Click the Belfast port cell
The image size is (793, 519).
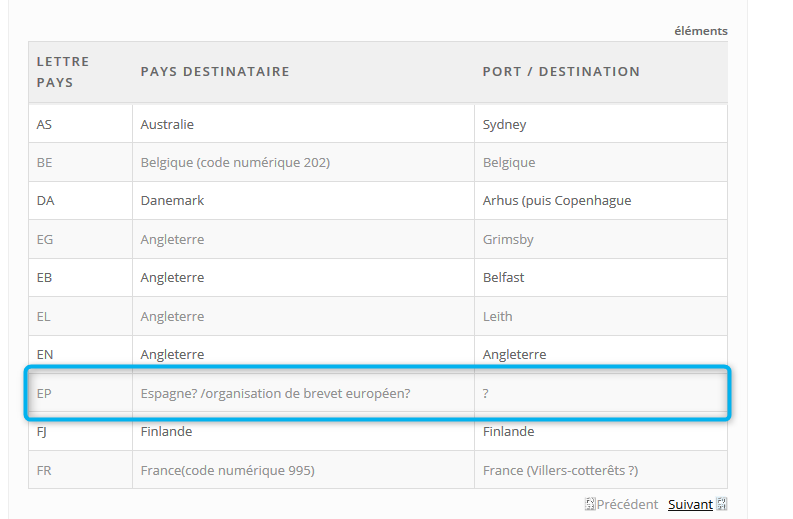click(503, 278)
